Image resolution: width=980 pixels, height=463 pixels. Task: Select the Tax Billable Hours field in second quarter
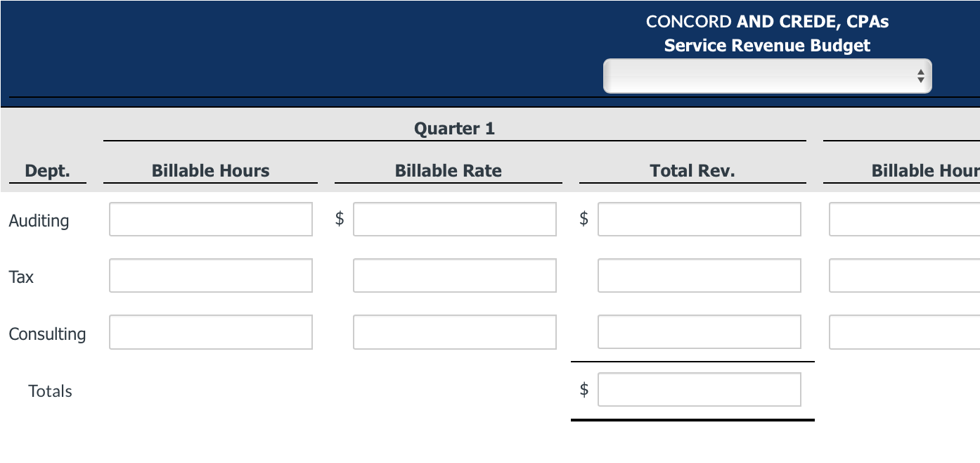click(x=905, y=276)
